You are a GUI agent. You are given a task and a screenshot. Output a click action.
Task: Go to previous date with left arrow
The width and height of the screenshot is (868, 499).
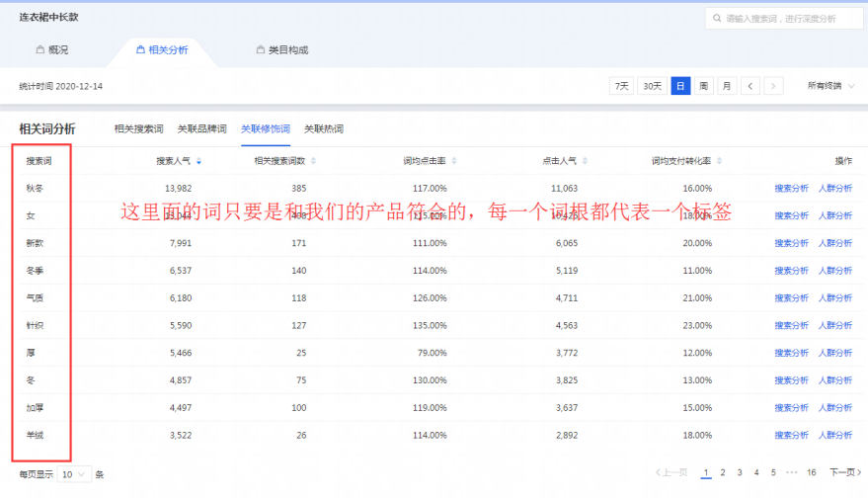point(750,86)
